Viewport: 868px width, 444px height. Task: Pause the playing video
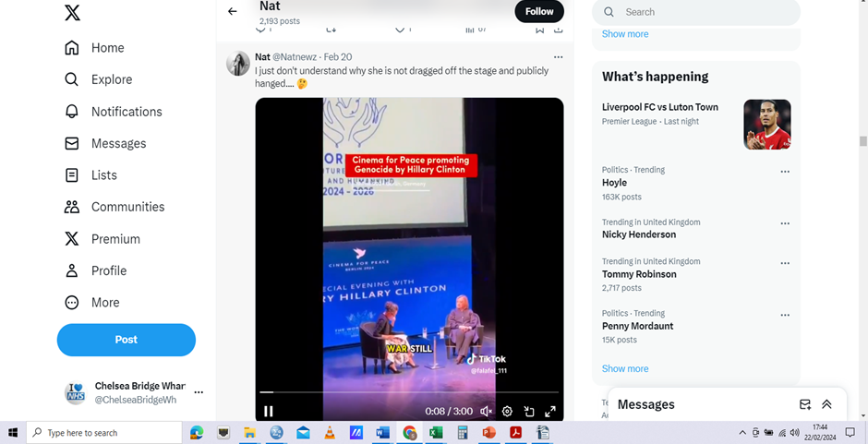tap(269, 412)
